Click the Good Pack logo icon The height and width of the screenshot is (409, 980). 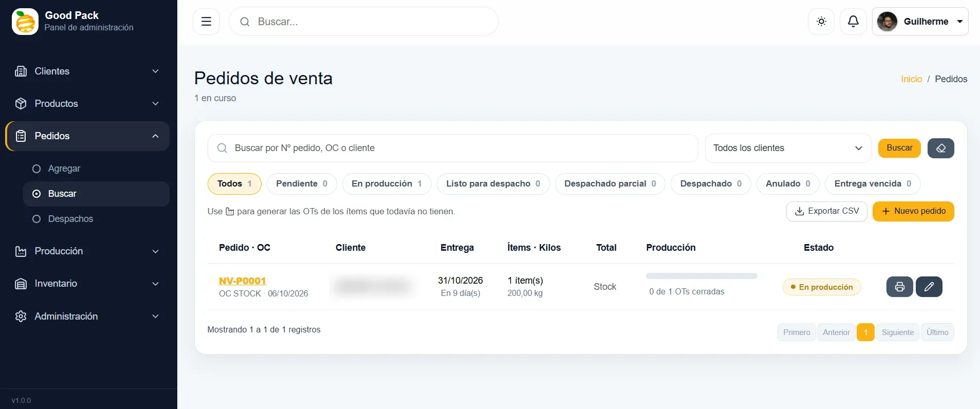click(x=25, y=22)
